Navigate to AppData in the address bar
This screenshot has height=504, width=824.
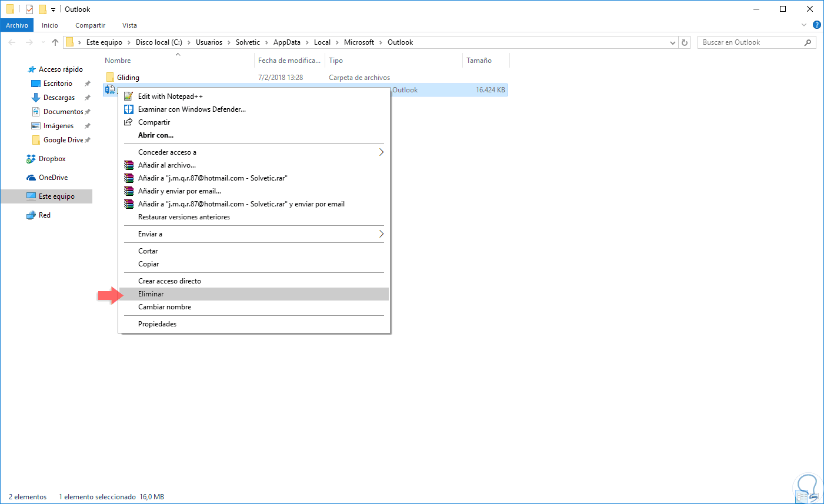(x=287, y=42)
